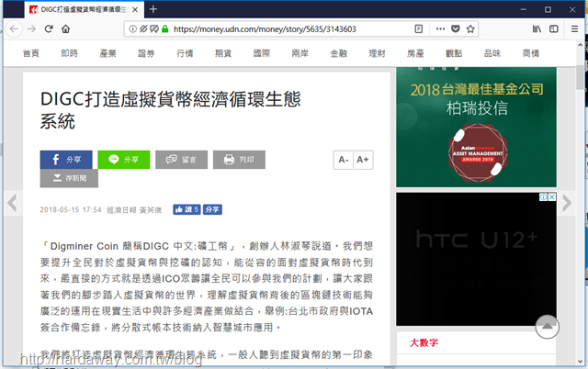Share article on Facebook
This screenshot has height=369, width=588.
click(66, 160)
